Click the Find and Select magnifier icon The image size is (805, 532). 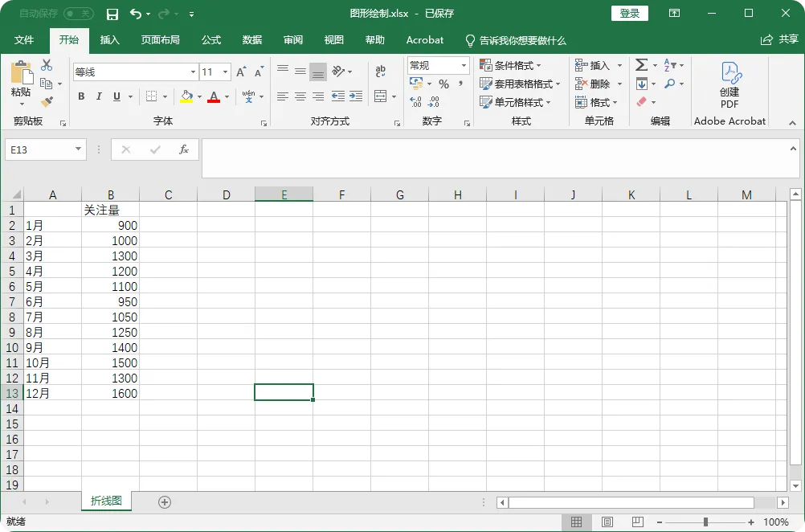click(x=669, y=84)
